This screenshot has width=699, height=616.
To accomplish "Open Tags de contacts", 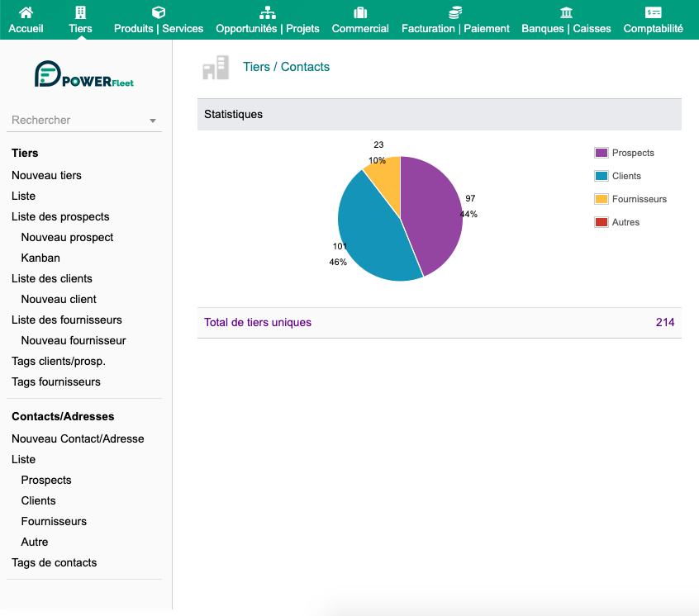I will pos(55,562).
